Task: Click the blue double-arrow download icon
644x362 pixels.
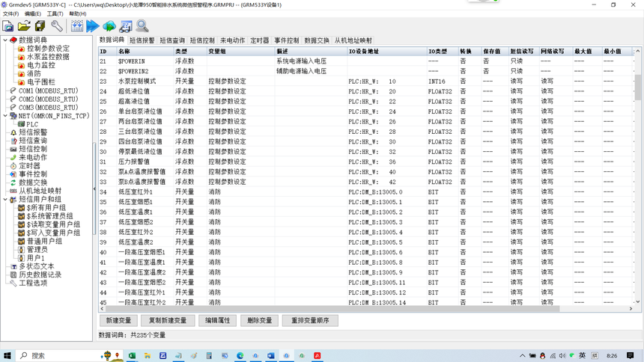Action: (93, 26)
